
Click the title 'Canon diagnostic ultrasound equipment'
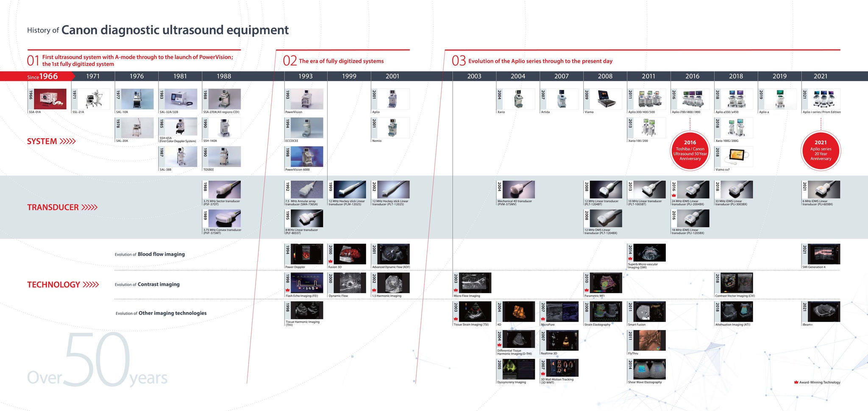tap(175, 30)
